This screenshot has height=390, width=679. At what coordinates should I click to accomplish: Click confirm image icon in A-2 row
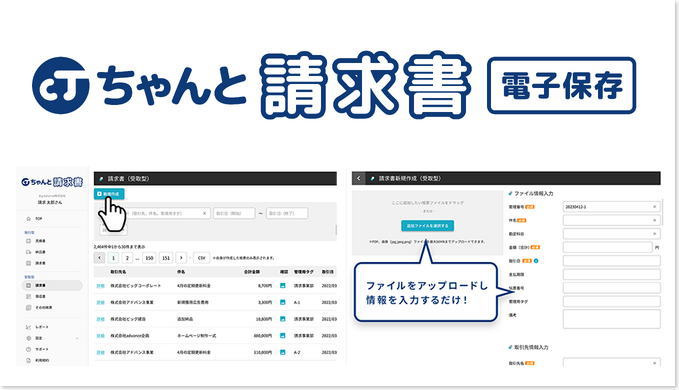pos(283,352)
